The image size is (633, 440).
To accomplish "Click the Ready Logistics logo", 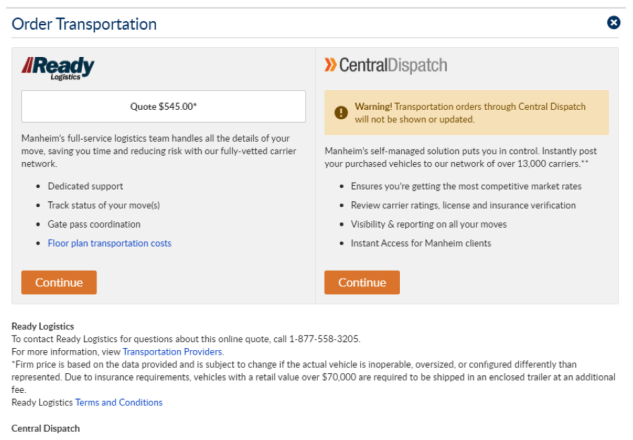I will (x=58, y=67).
